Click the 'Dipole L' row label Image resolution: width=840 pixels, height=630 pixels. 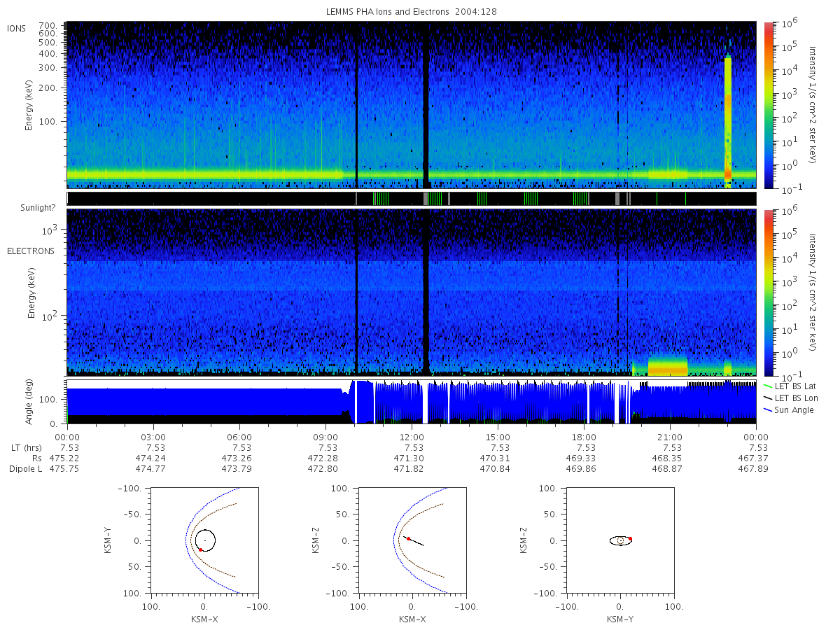click(26, 469)
